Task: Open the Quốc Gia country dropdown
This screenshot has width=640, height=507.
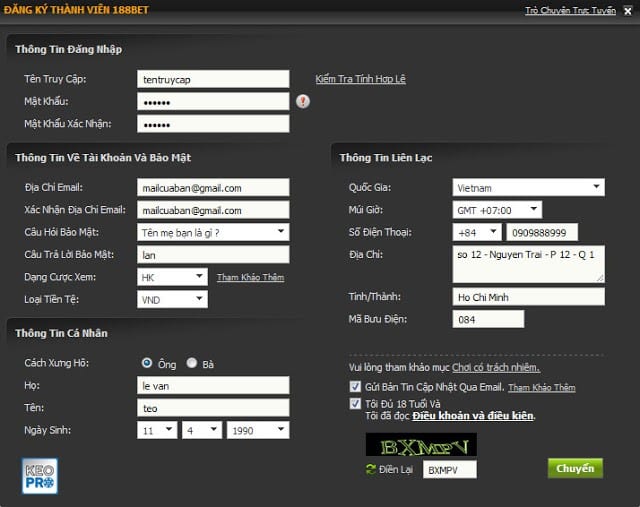Action: pos(527,187)
